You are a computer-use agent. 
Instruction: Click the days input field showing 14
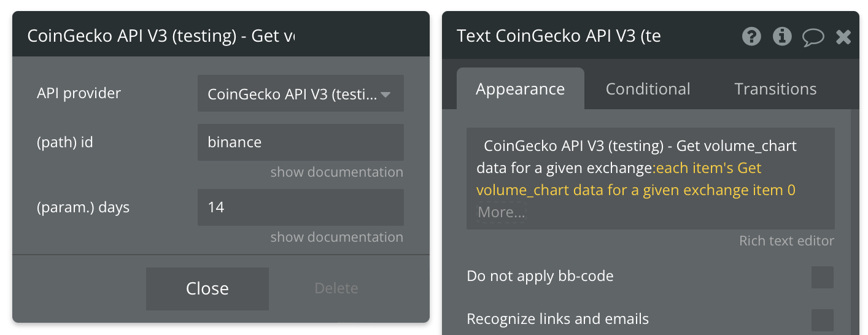[x=300, y=207]
